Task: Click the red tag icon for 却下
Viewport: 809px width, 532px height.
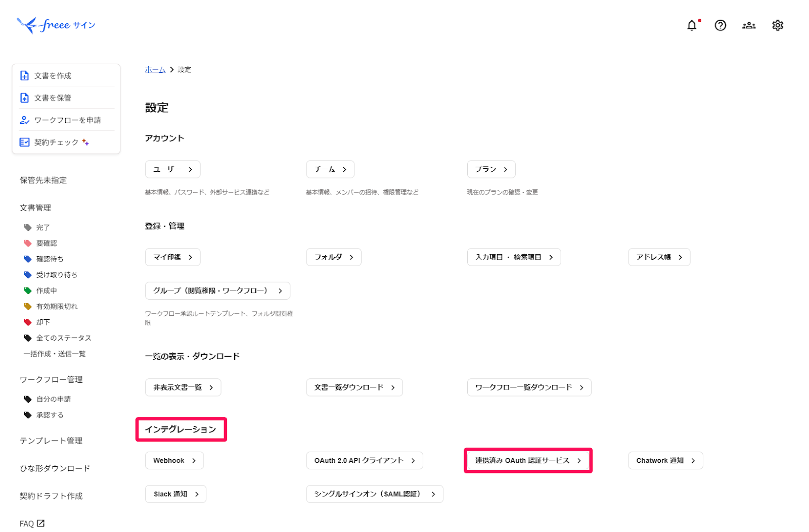Action: [28, 322]
